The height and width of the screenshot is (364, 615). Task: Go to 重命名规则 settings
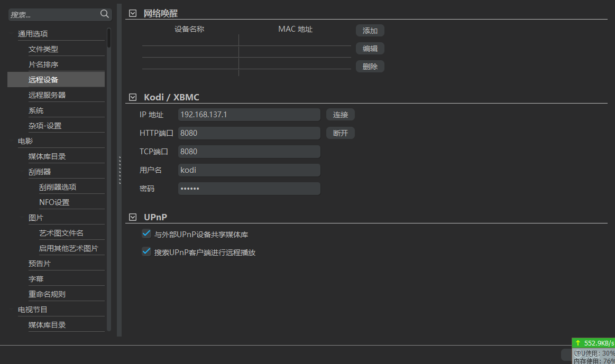(x=47, y=294)
